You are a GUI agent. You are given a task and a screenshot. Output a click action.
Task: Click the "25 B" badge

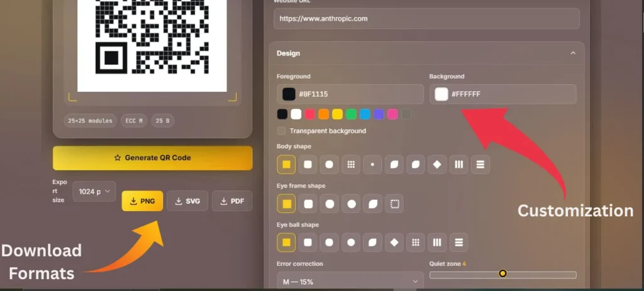pos(163,121)
